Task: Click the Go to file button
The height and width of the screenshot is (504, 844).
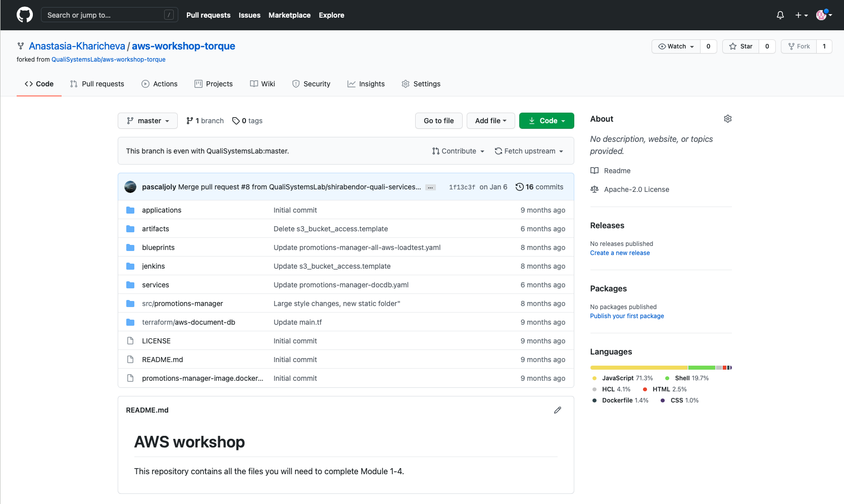Action: pyautogui.click(x=439, y=121)
